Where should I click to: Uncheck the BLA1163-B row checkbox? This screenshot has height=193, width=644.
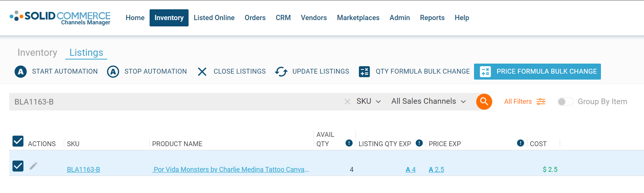(18, 166)
